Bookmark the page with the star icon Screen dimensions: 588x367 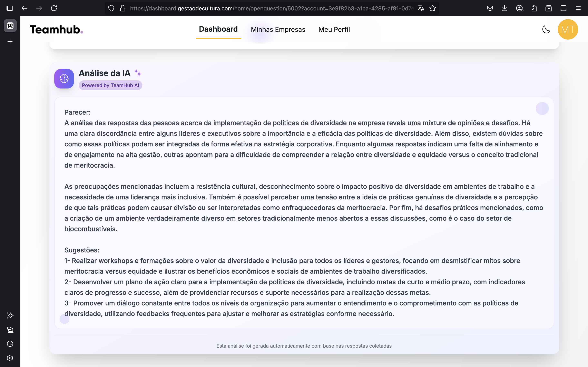coord(433,8)
